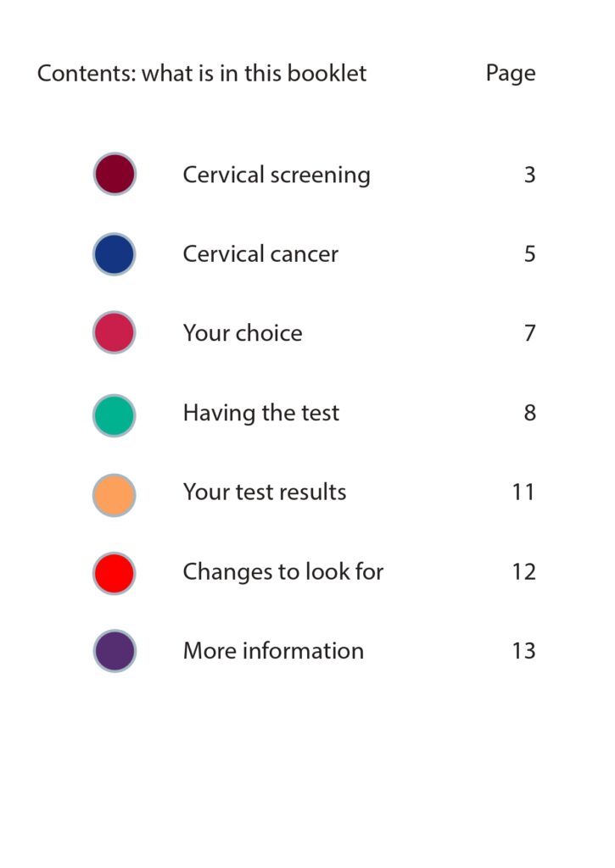Image resolution: width=615 pixels, height=868 pixels.
Task: Select page number 8 for Having the test
Action: [529, 413]
